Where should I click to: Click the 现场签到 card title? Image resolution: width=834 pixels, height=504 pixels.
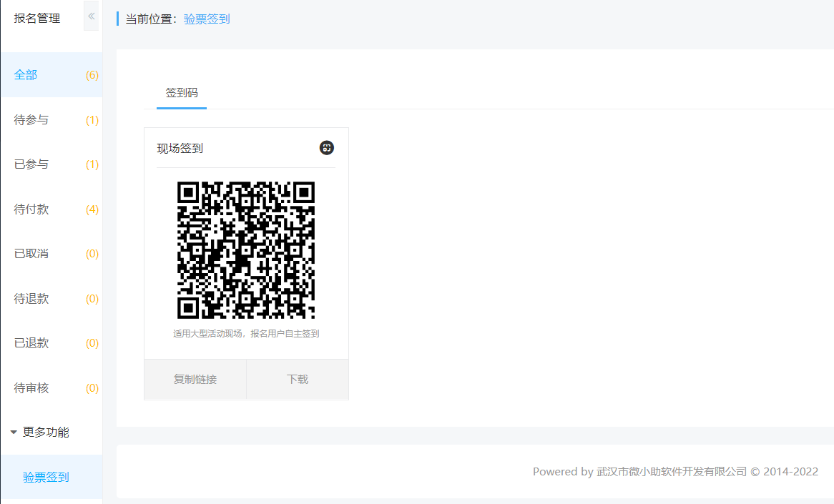[x=180, y=148]
